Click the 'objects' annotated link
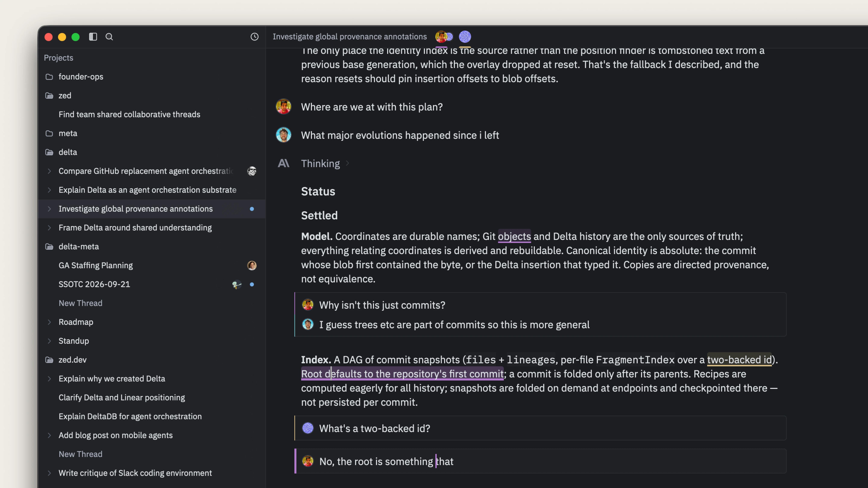The height and width of the screenshot is (488, 868). coord(514,236)
